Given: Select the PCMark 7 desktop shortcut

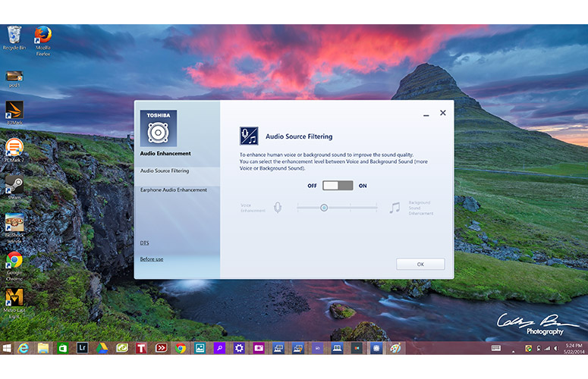Looking at the screenshot, I should [x=14, y=150].
